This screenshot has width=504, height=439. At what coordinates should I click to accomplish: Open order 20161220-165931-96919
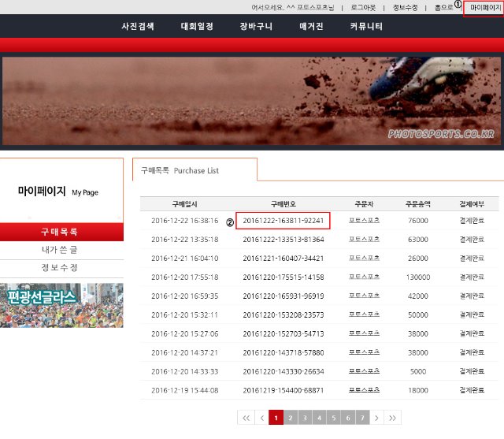[283, 296]
